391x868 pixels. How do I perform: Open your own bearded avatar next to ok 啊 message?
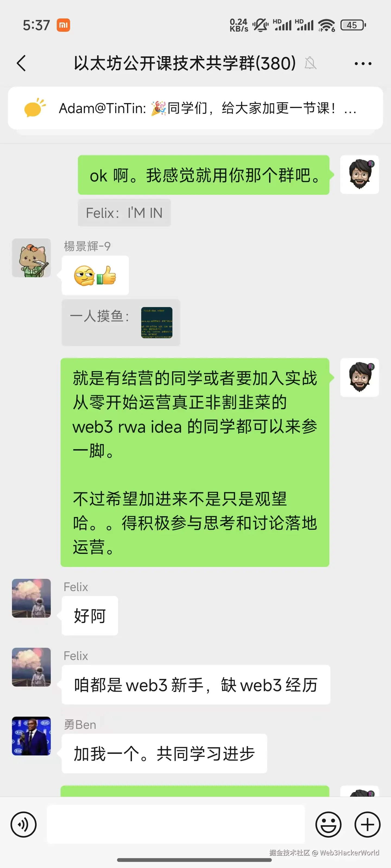(x=360, y=174)
